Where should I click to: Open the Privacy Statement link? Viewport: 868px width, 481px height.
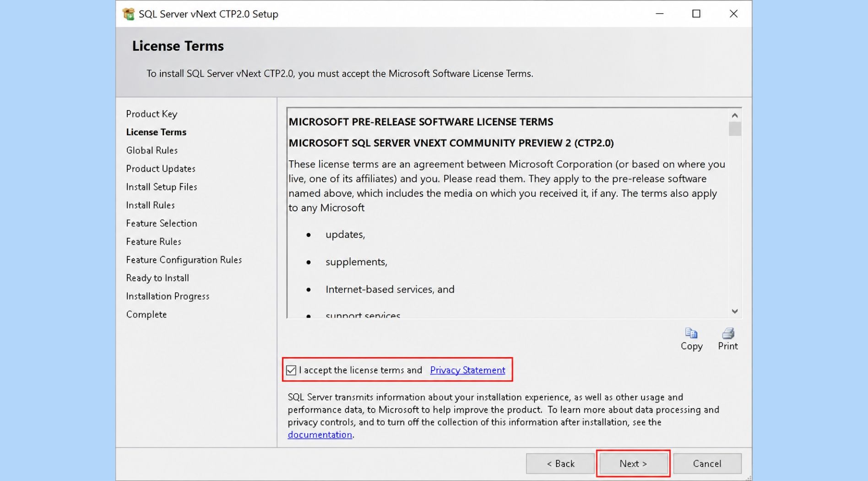point(467,370)
